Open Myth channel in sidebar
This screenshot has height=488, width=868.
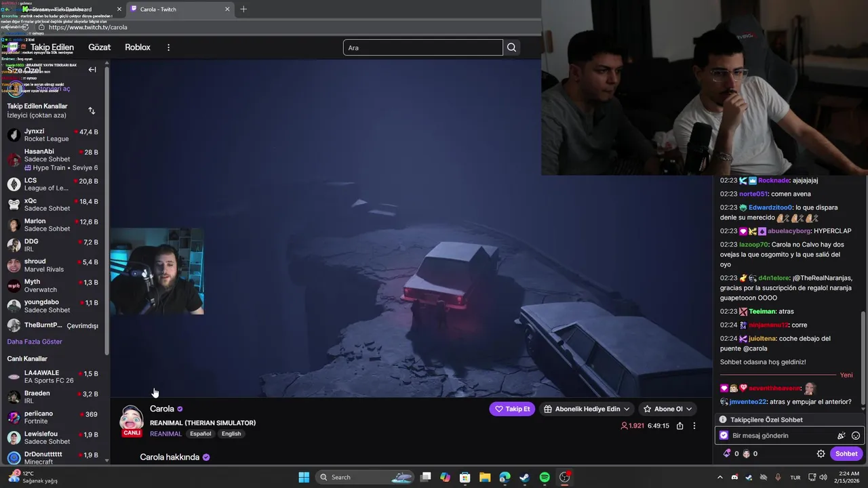click(54, 285)
